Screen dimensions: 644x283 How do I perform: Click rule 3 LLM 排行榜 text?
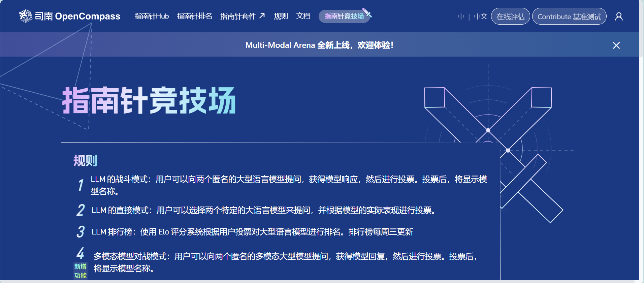252,232
